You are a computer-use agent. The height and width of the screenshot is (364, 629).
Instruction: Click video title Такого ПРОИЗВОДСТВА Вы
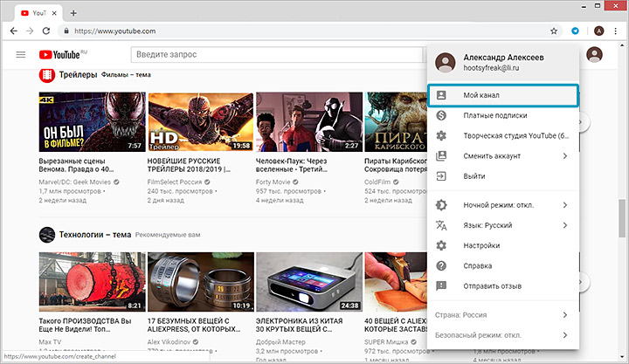tap(85, 325)
